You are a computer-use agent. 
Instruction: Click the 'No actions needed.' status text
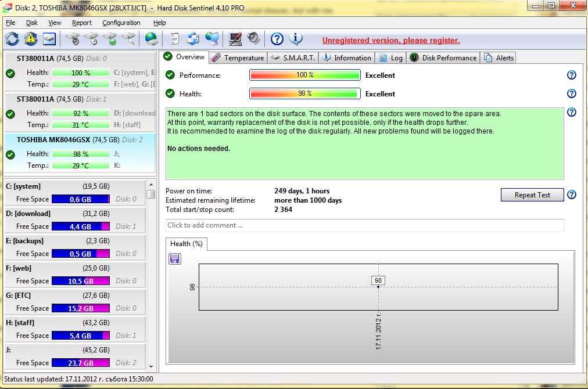click(x=199, y=149)
